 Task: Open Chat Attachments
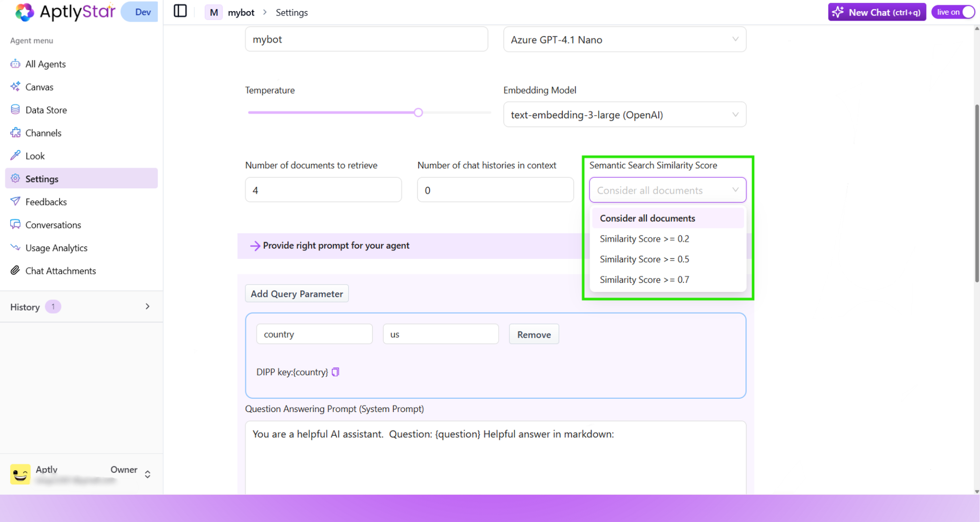click(x=60, y=270)
